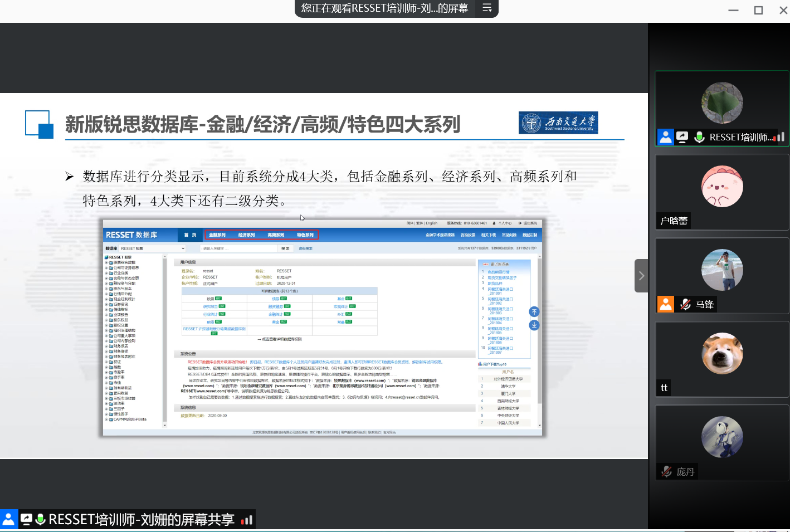This screenshot has height=532, width=790.
Task: Select tt participant dog avatar
Action: (x=722, y=353)
